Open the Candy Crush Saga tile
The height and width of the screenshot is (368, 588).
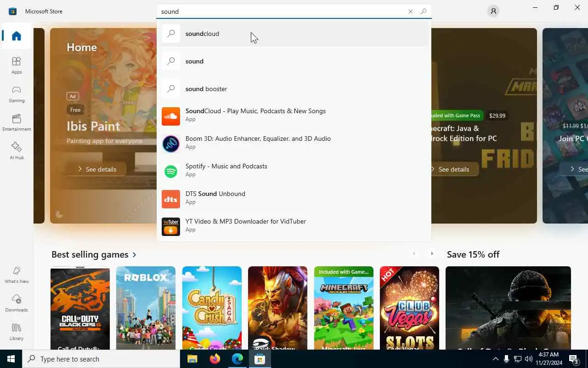(x=212, y=308)
